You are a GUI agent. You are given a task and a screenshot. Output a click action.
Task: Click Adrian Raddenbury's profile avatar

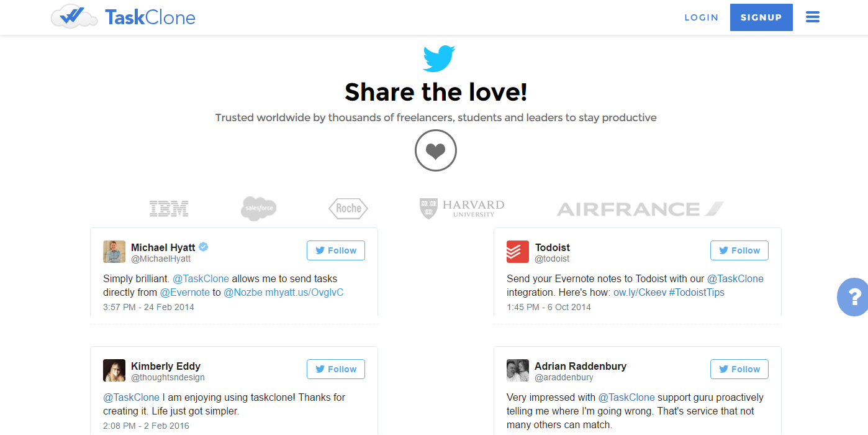point(518,370)
